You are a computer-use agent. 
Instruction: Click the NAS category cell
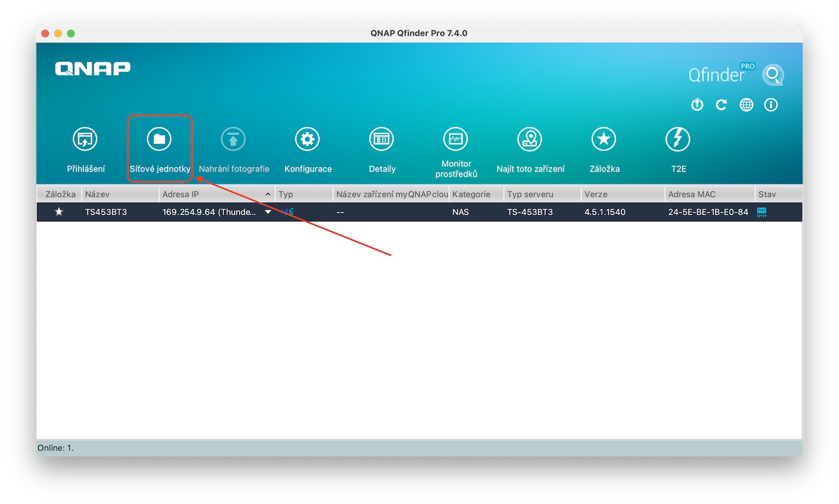pos(460,212)
